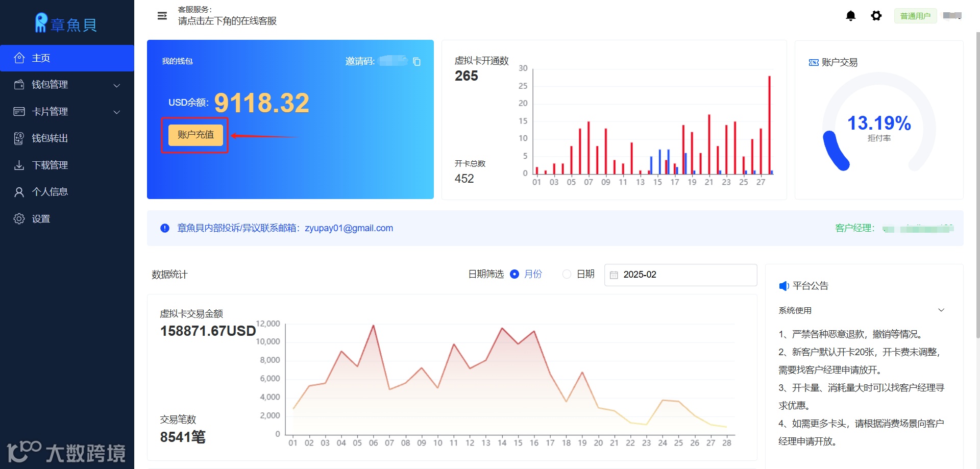Click the download icon beside 下载管理
The width and height of the screenshot is (980, 469).
(x=19, y=165)
